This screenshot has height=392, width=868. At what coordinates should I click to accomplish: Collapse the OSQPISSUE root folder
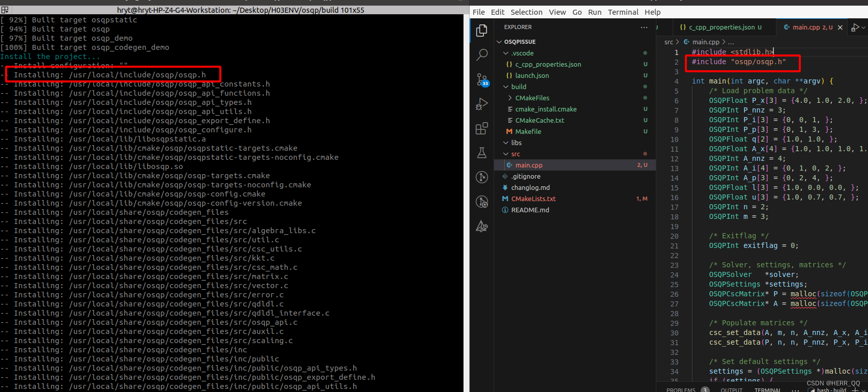[x=575, y=42]
